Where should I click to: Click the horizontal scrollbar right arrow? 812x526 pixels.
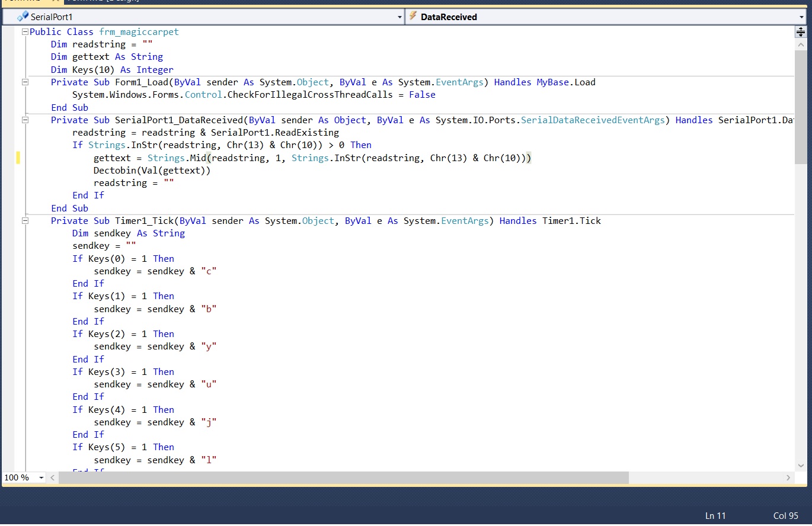(x=788, y=477)
